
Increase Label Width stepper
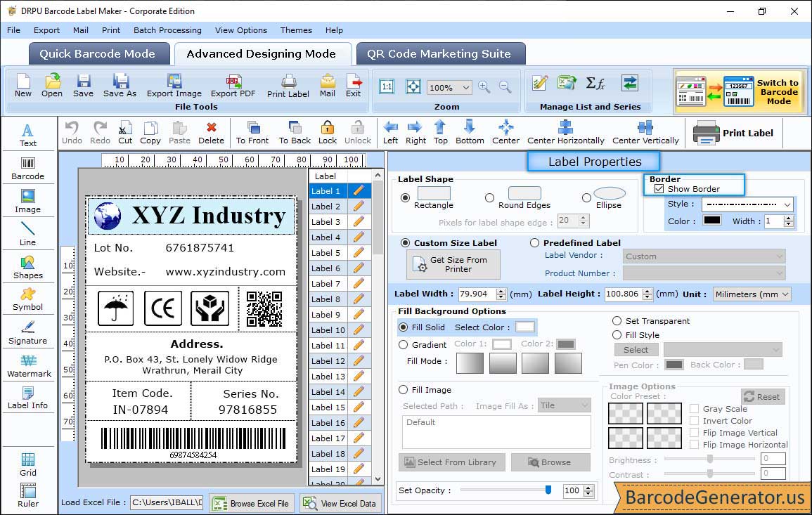pyautogui.click(x=501, y=291)
